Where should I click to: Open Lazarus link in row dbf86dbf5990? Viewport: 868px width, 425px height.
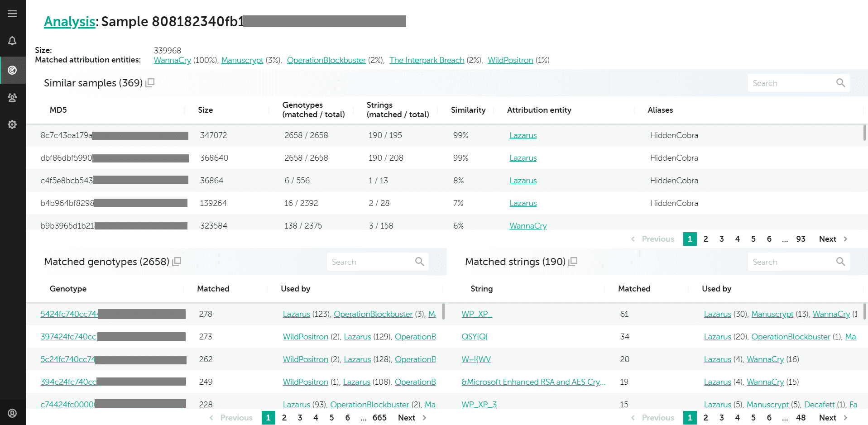coord(523,158)
